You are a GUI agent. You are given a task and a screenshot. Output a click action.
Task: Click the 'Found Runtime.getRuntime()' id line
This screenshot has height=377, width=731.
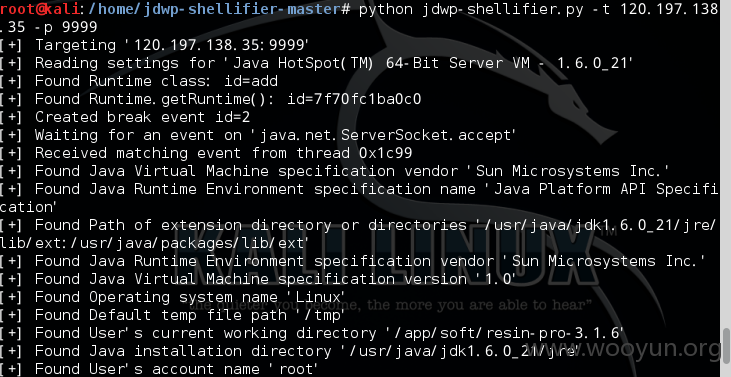[x=211, y=99]
